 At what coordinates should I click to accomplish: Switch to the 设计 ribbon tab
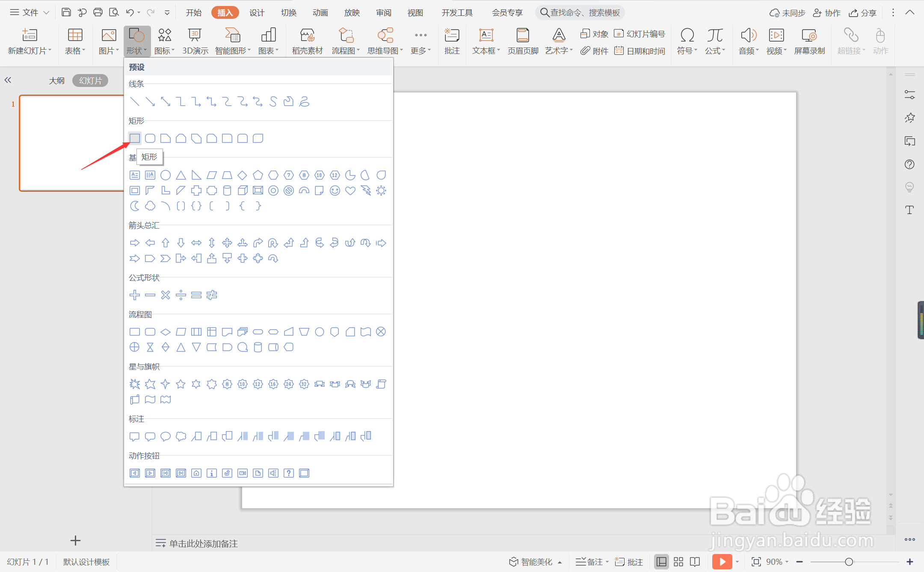click(x=257, y=13)
